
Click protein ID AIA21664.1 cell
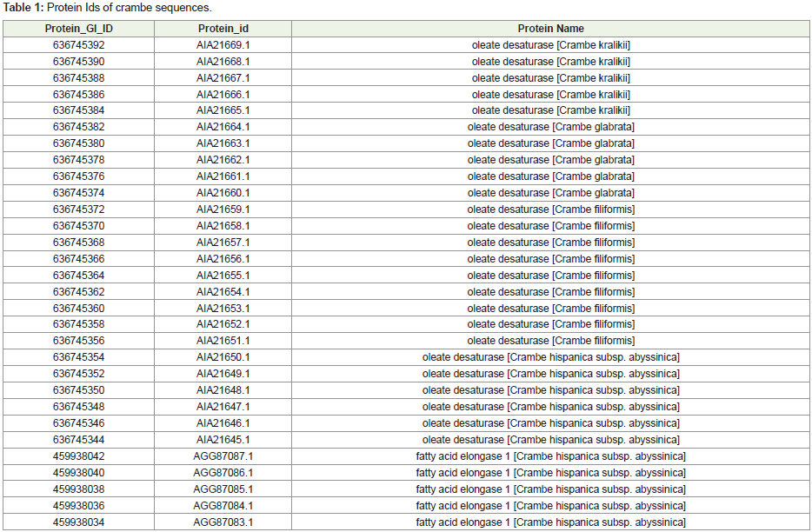coord(223,127)
